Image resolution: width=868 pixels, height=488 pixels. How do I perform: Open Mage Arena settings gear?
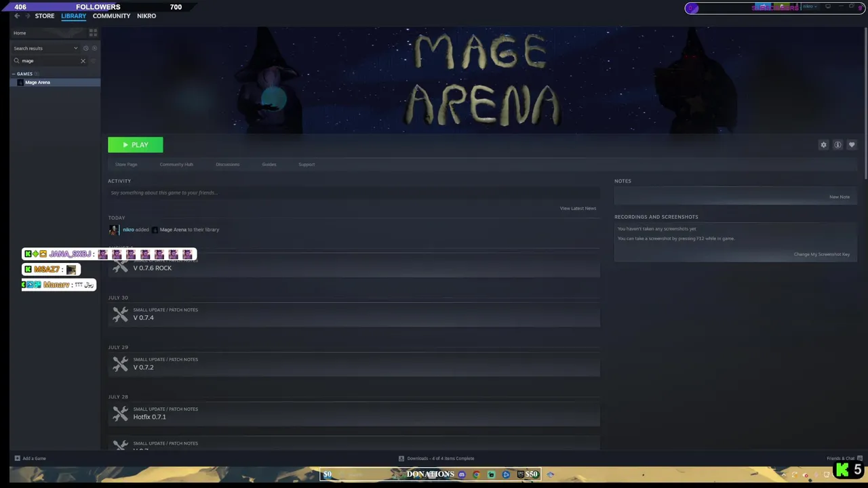(824, 145)
